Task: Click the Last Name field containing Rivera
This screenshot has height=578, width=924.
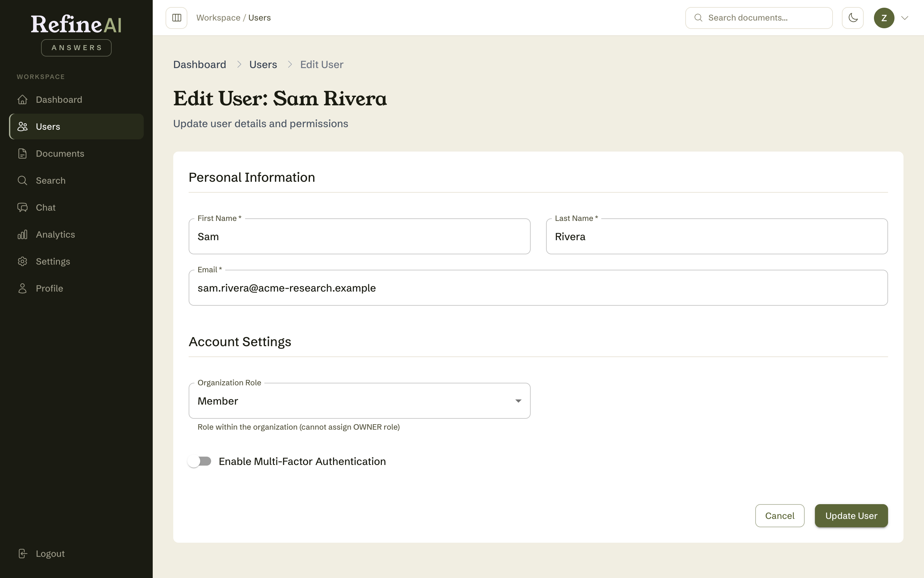Action: click(x=717, y=236)
